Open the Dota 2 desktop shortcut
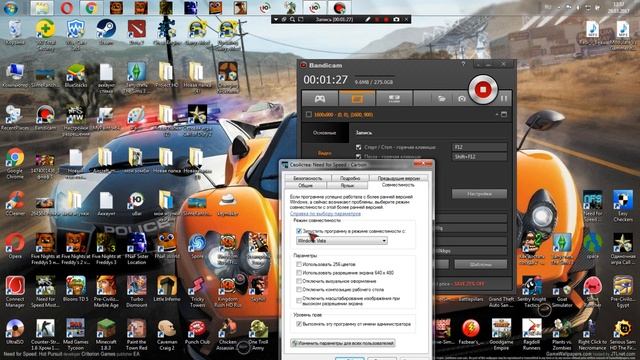 coord(137,32)
